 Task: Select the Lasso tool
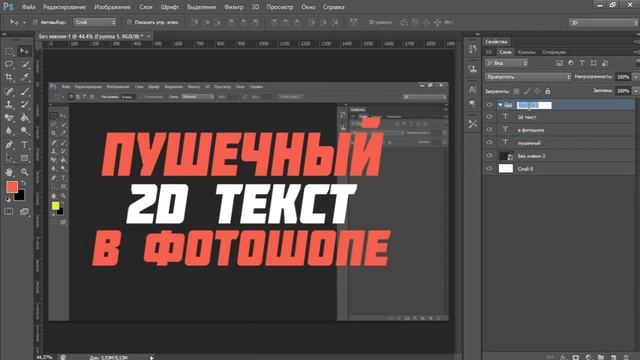9,64
